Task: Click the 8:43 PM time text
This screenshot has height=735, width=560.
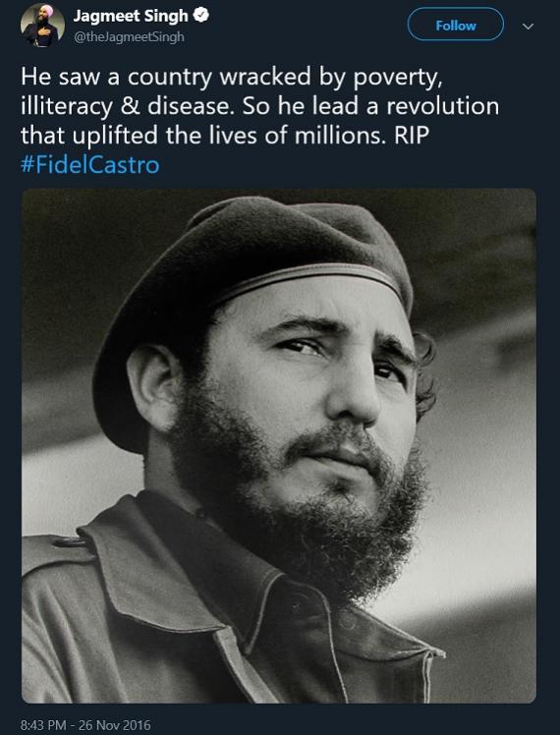Action: coord(43,725)
